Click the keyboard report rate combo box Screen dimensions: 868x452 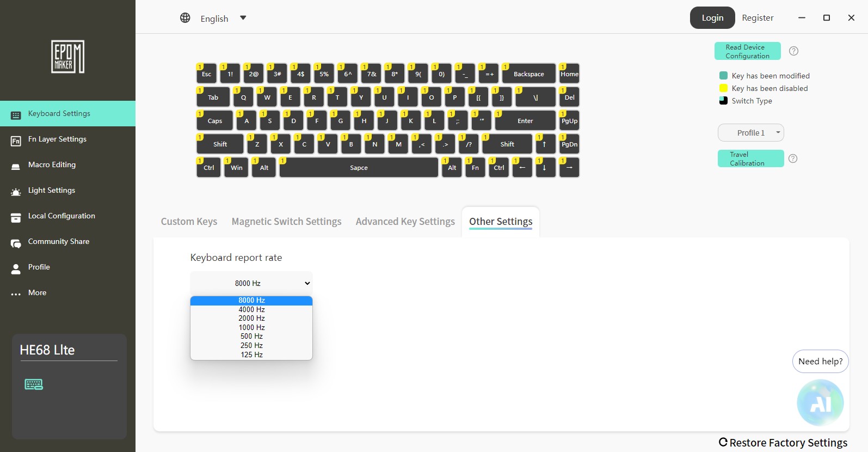click(251, 283)
